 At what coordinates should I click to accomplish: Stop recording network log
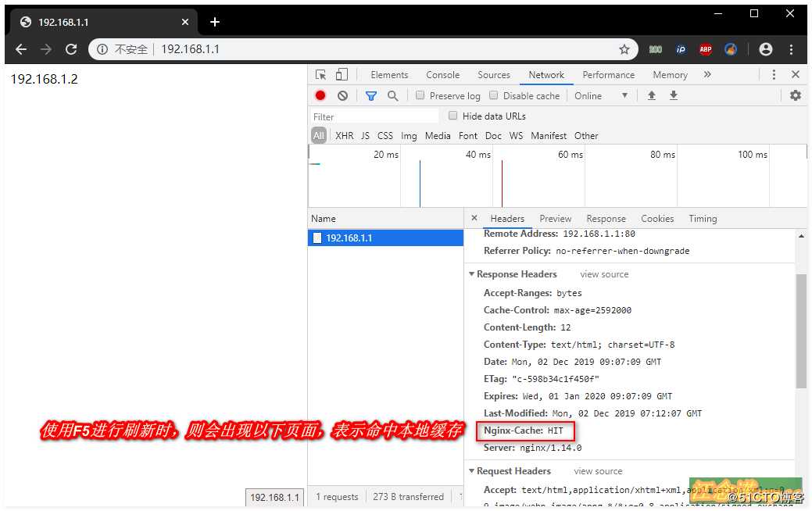tap(320, 95)
